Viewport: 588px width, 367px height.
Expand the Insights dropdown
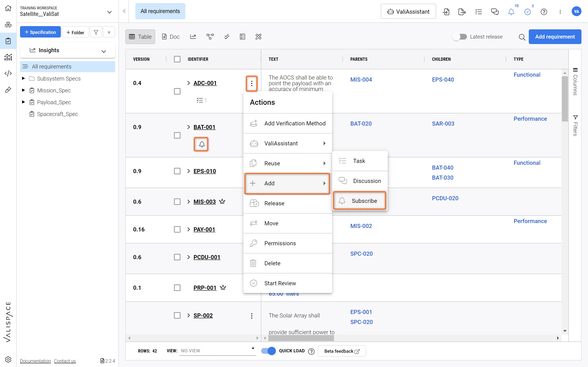coord(104,51)
